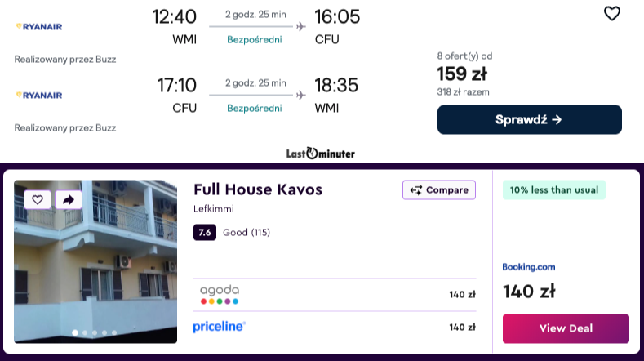The image size is (644, 361).
Task: Click the plane icon on the WMI–CFU outbound route
Action: coord(301,26)
